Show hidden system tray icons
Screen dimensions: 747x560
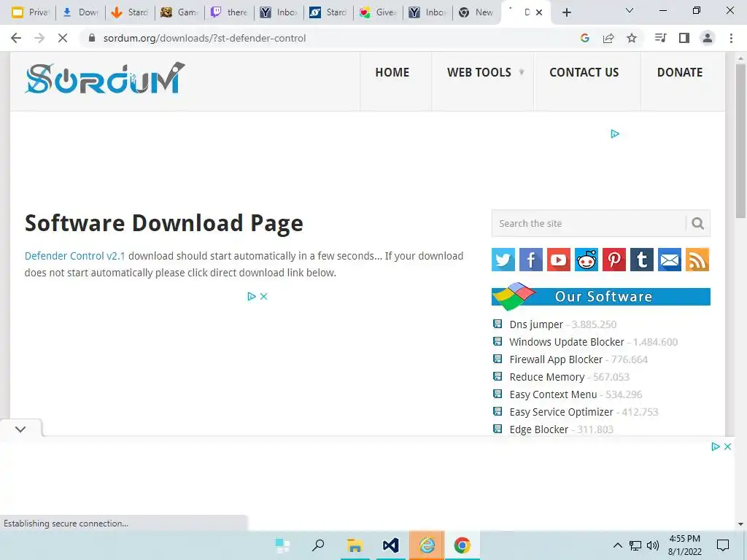[617, 545]
